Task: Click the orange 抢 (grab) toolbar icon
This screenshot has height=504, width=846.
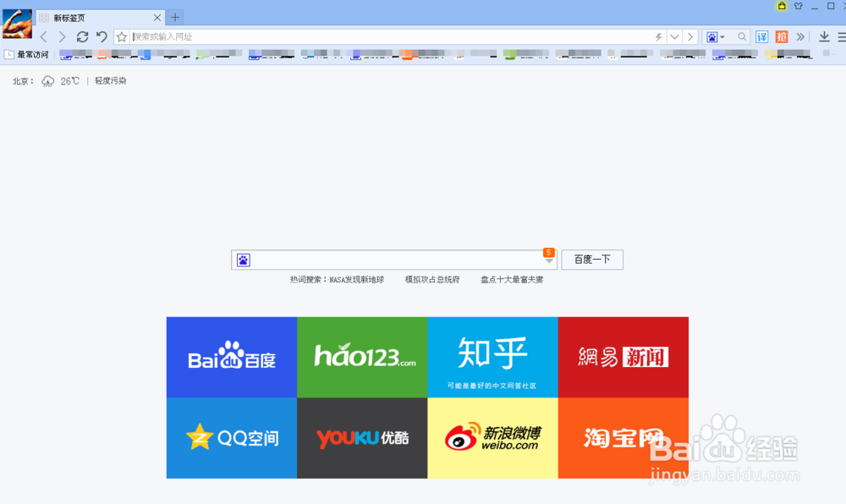Action: point(783,37)
